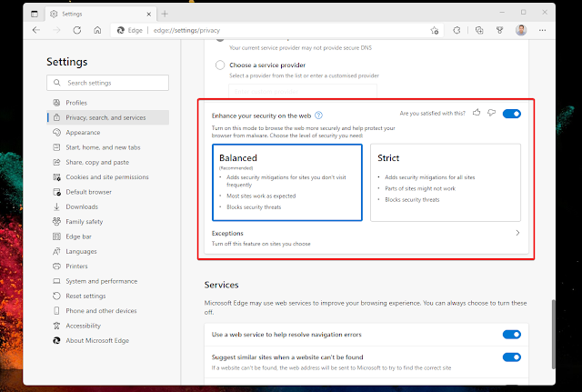Select the Strict security mode card

[446, 182]
